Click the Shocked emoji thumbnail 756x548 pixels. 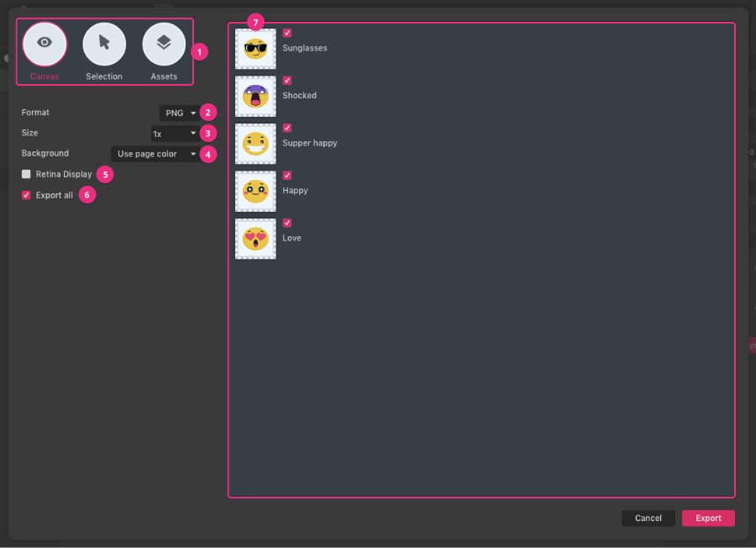click(255, 96)
